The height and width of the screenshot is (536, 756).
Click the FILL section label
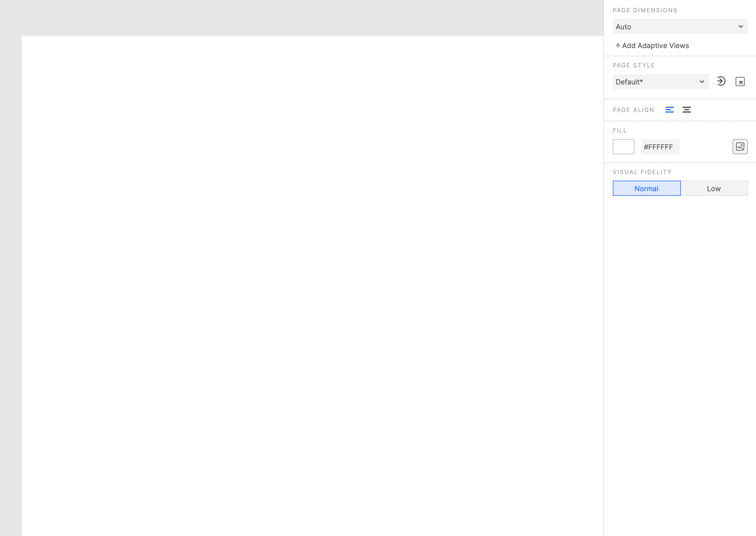(620, 130)
